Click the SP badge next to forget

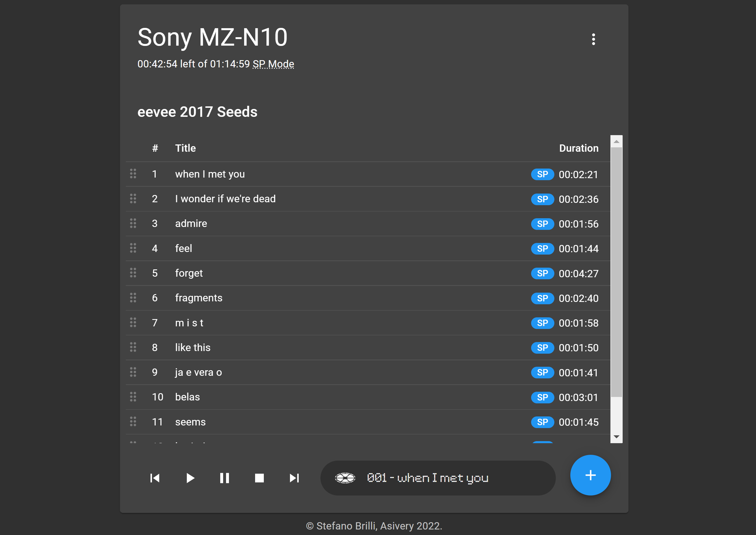[542, 273]
